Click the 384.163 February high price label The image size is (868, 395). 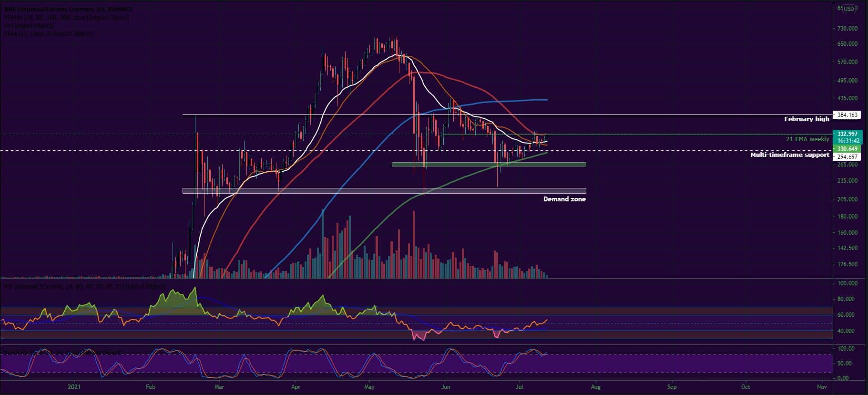847,115
